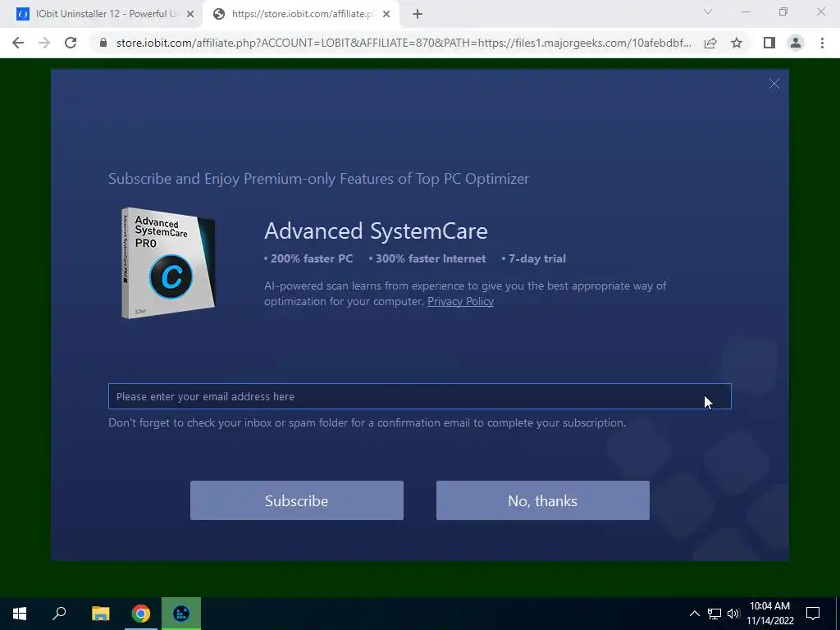
Task: Open a new browser tab
Action: pos(418,15)
